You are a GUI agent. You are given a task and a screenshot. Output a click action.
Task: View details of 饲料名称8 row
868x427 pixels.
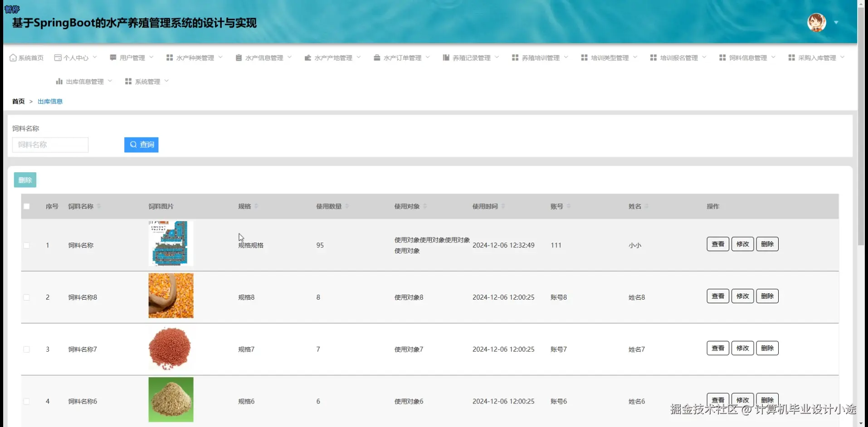point(718,296)
